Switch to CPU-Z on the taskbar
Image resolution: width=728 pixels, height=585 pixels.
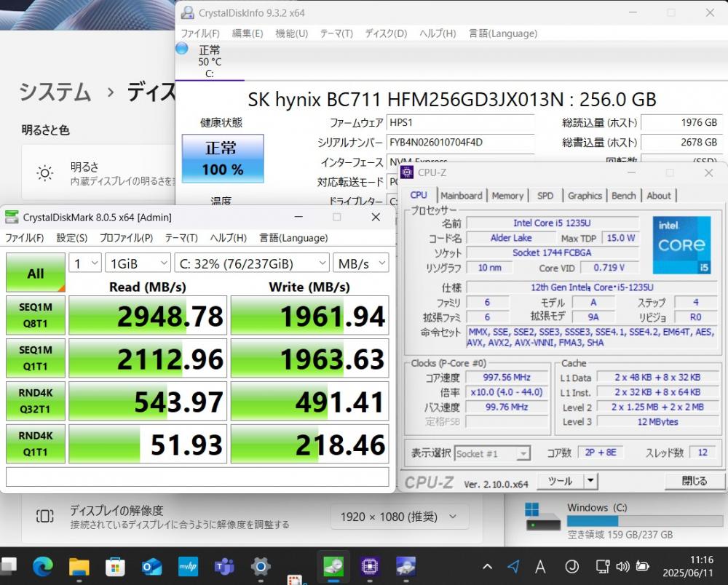(370, 566)
